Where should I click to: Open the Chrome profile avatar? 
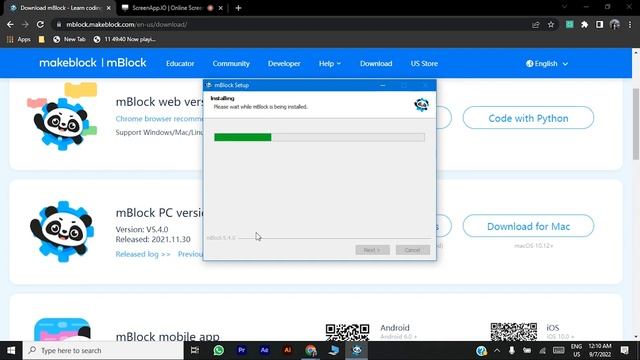(615, 24)
